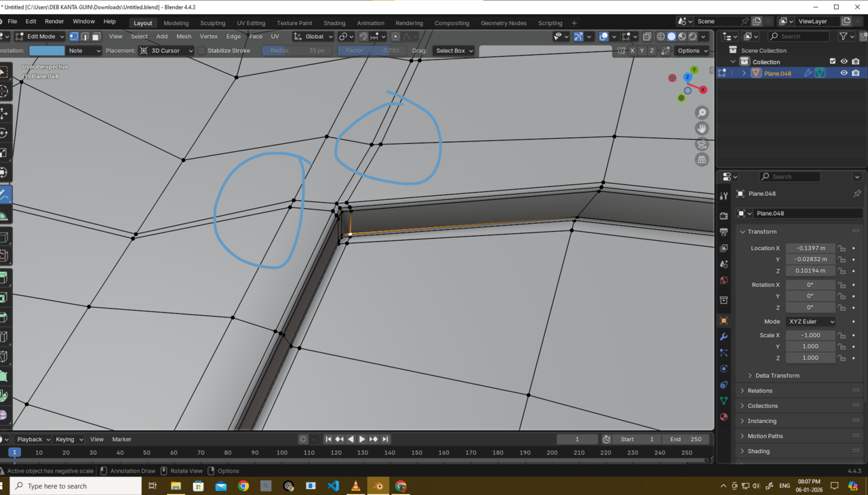This screenshot has height=495, width=868.
Task: Open 3D Cursor placement dropdown
Action: (x=166, y=51)
